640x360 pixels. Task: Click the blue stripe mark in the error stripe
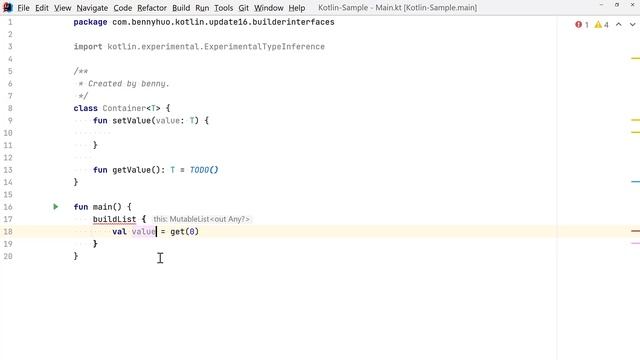pos(635,182)
